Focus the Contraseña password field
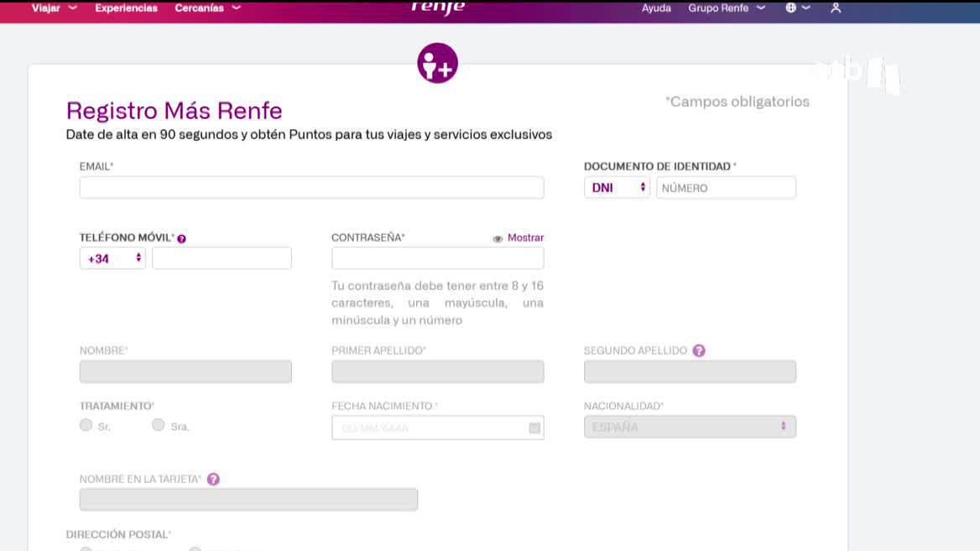 pyautogui.click(x=437, y=258)
